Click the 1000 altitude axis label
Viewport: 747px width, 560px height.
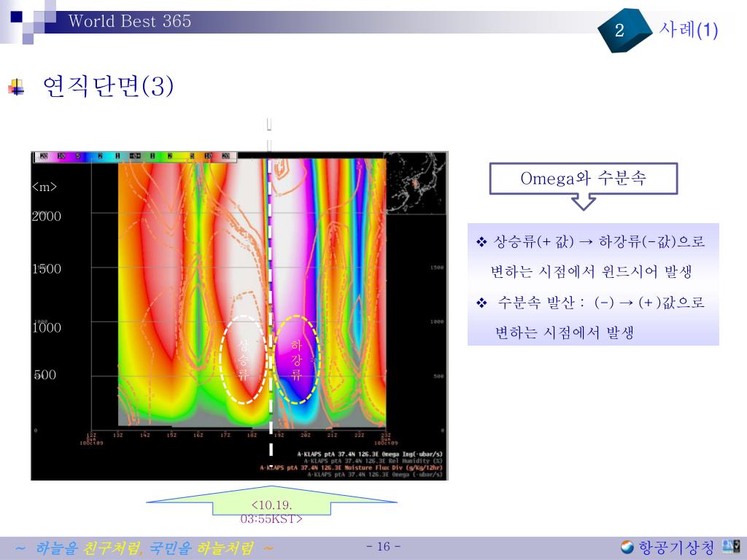pos(46,327)
